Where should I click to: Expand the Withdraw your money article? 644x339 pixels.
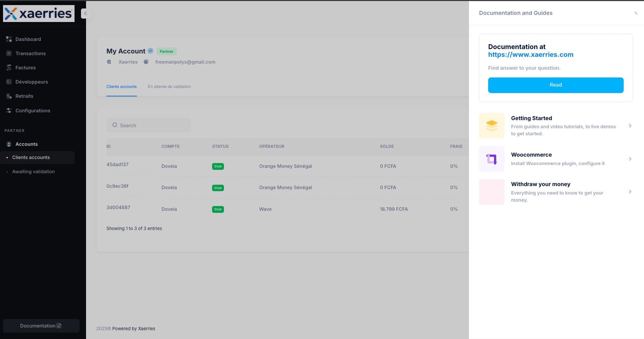[630, 191]
